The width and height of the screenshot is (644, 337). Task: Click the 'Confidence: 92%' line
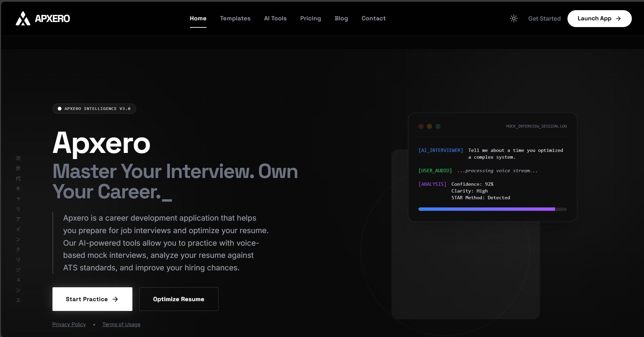[x=472, y=184]
